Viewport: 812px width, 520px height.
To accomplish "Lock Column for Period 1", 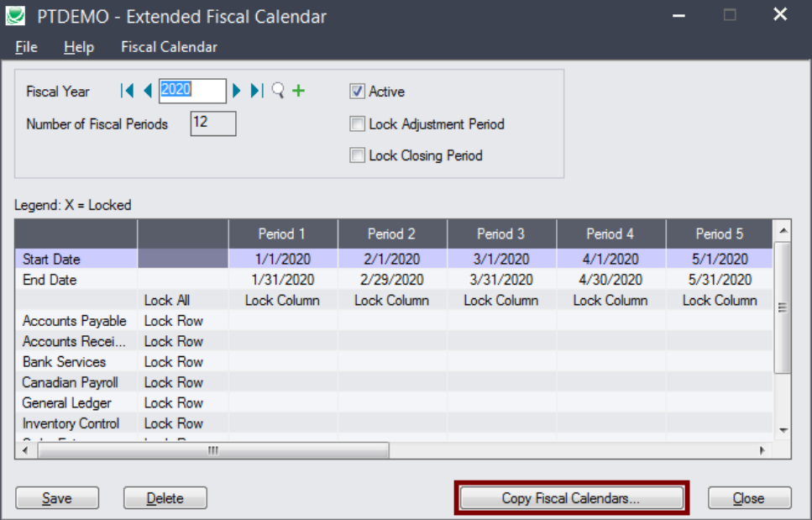I will pos(283,301).
